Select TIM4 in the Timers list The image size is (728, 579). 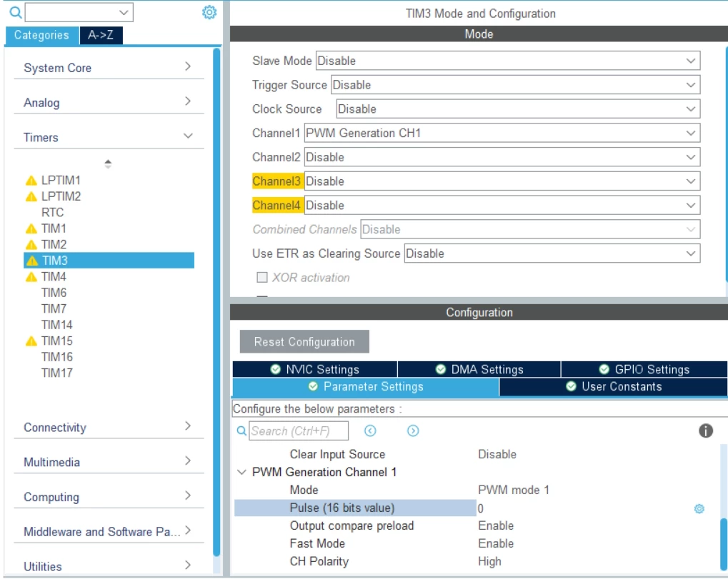(x=54, y=277)
